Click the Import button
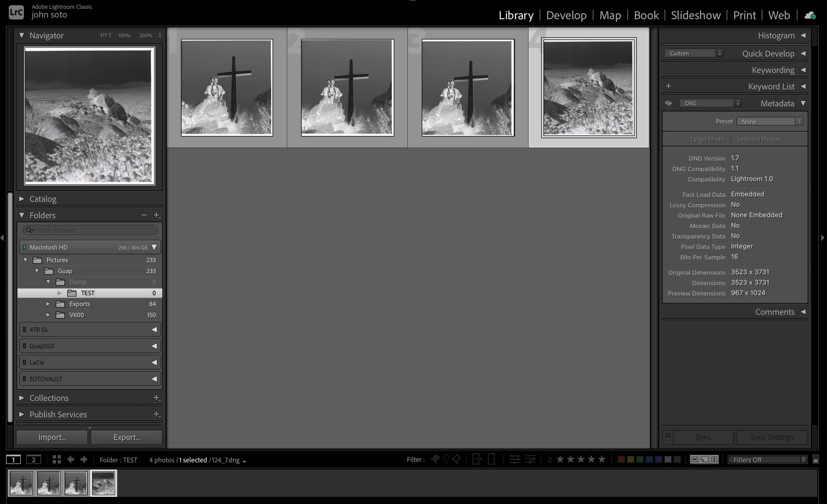The image size is (827, 504). coord(52,437)
